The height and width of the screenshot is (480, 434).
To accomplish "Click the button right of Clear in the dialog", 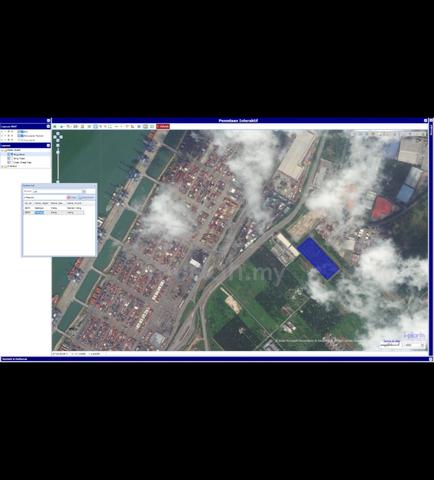I will point(86,197).
